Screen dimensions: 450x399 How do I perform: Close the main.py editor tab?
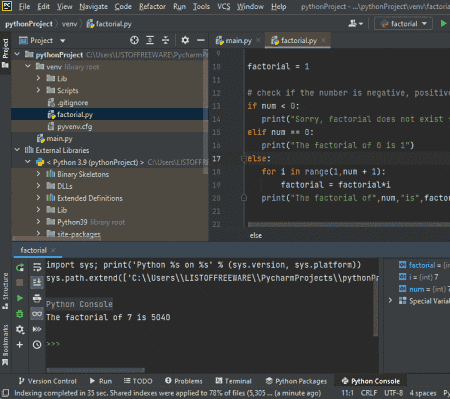258,40
